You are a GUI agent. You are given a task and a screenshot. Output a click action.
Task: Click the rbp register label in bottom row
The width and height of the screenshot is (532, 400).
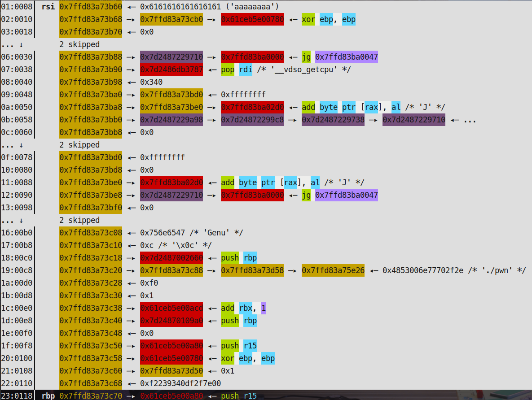48,396
